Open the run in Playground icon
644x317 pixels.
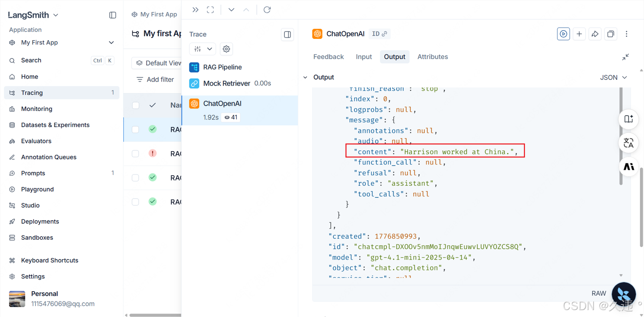click(563, 34)
